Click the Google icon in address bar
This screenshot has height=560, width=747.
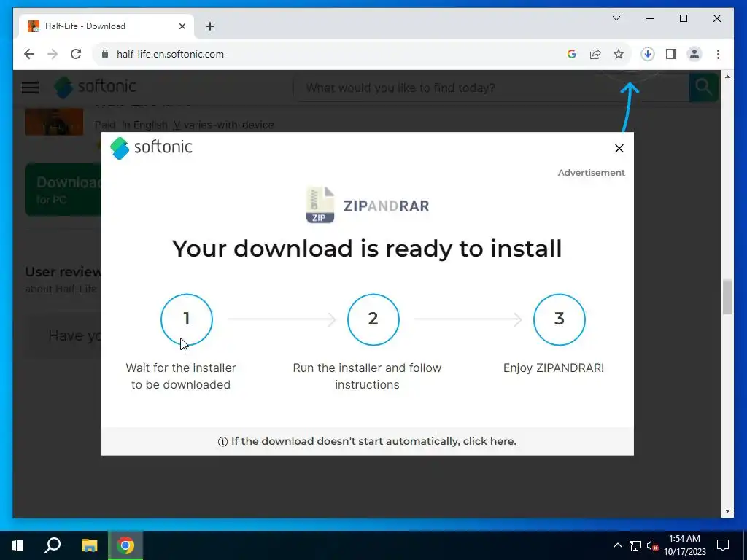pyautogui.click(x=572, y=54)
